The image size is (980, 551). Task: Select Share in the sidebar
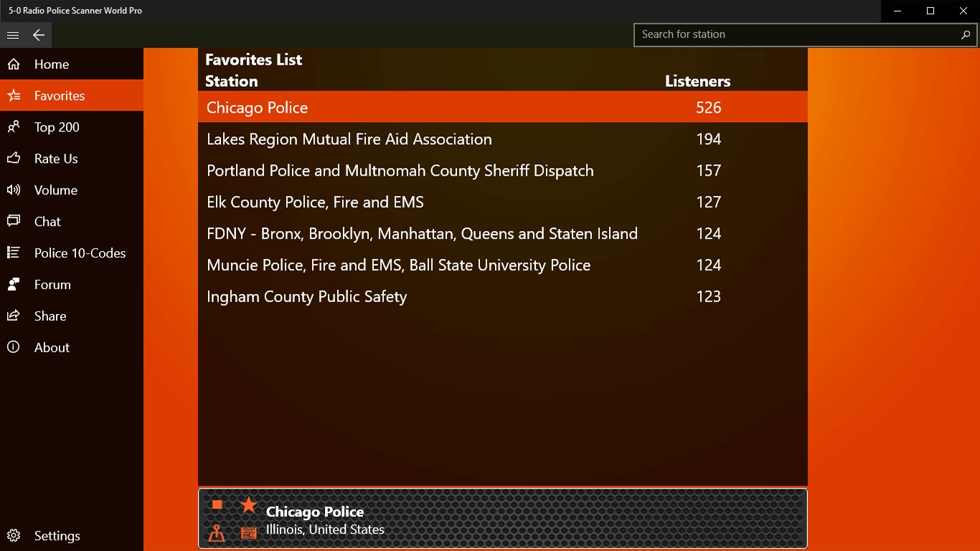coord(72,316)
